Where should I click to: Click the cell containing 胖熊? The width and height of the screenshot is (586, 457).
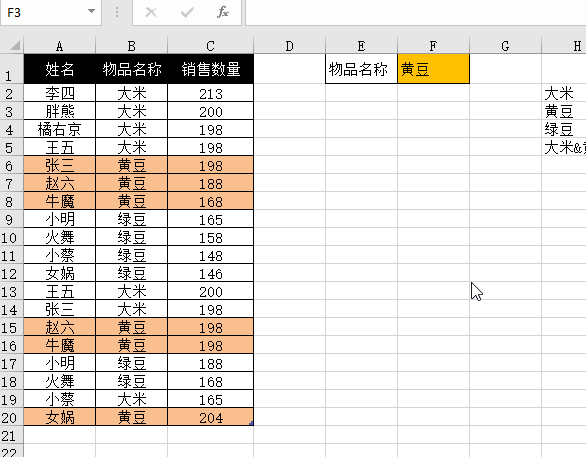pos(60,111)
